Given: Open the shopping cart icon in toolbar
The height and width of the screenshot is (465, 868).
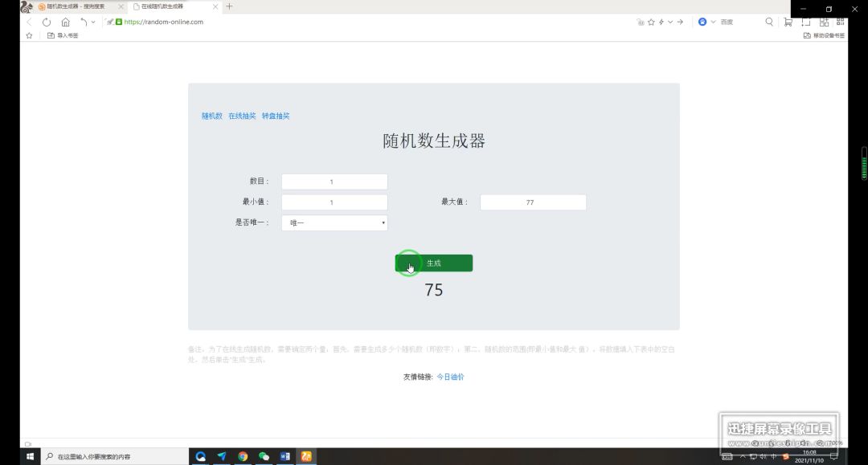Looking at the screenshot, I should coord(788,22).
